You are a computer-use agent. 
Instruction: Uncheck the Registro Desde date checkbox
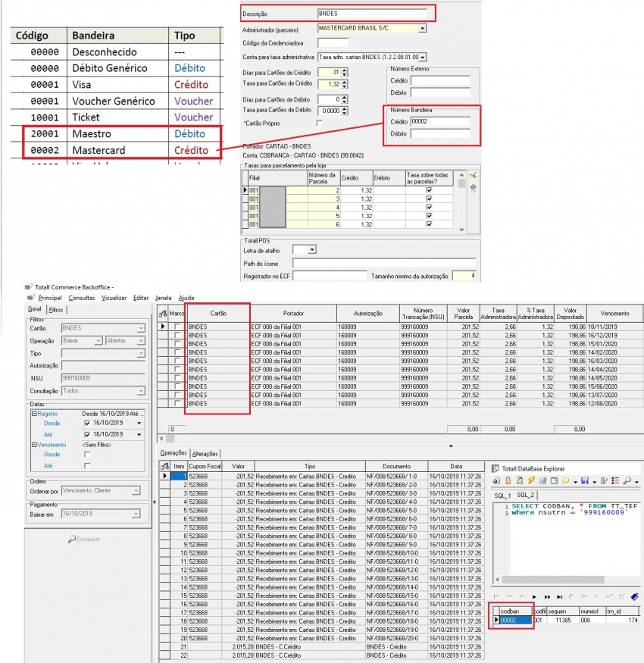[86, 423]
